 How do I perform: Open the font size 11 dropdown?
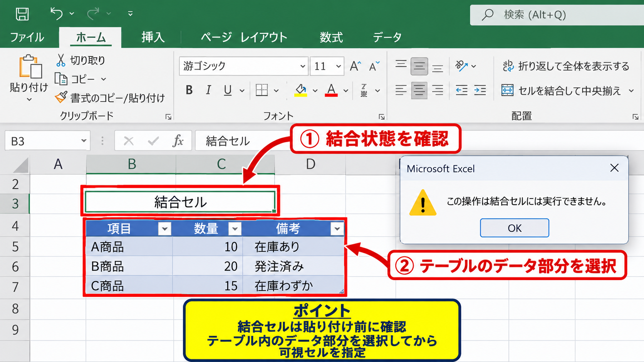pyautogui.click(x=338, y=66)
